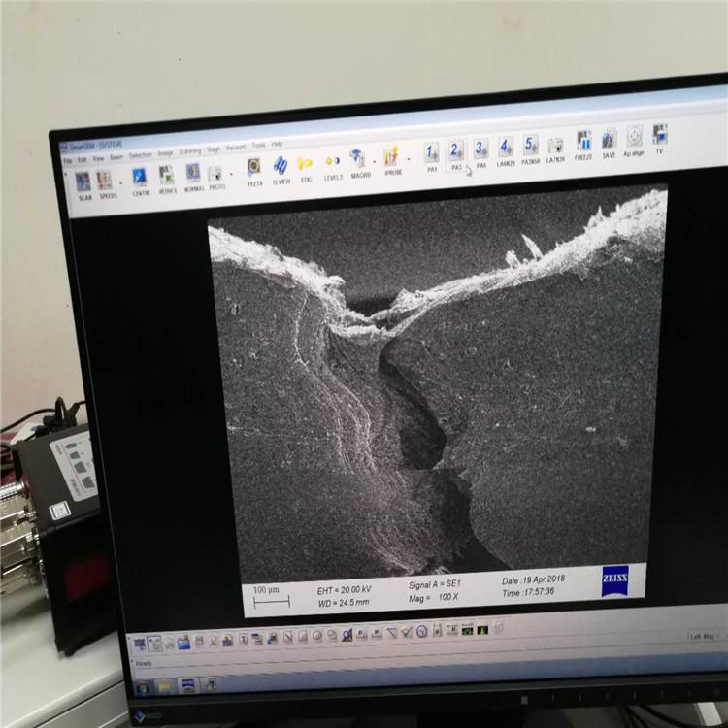Open the Beam menu

pyautogui.click(x=116, y=157)
